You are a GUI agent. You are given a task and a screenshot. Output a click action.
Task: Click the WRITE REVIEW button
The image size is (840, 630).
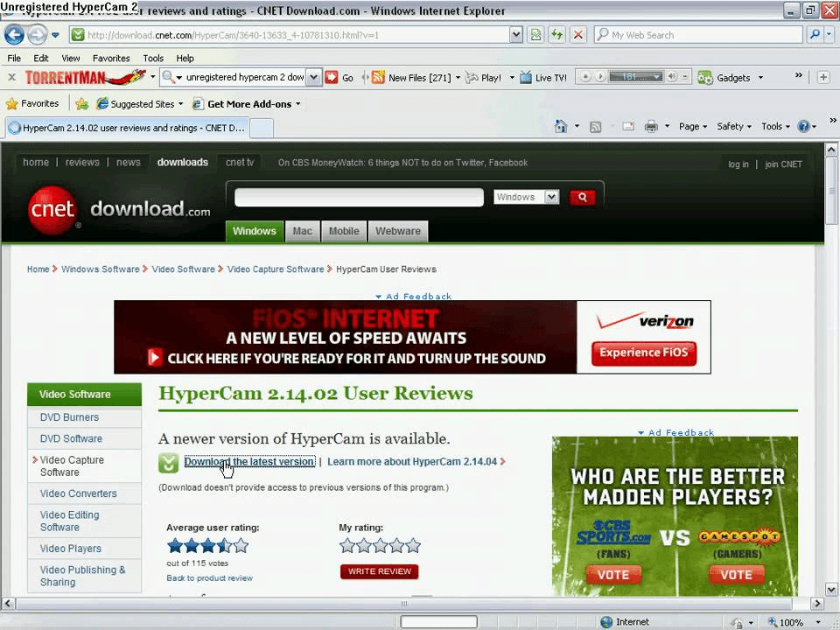pyautogui.click(x=379, y=571)
